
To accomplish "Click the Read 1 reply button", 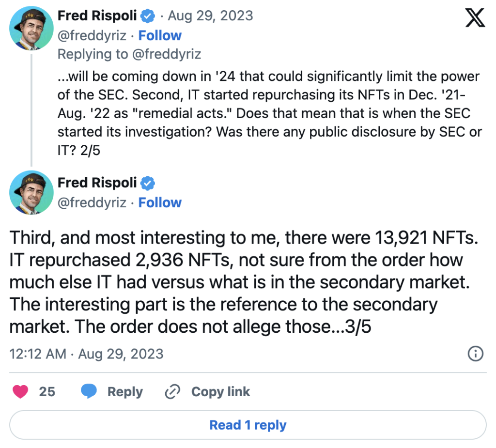I will point(248,425).
